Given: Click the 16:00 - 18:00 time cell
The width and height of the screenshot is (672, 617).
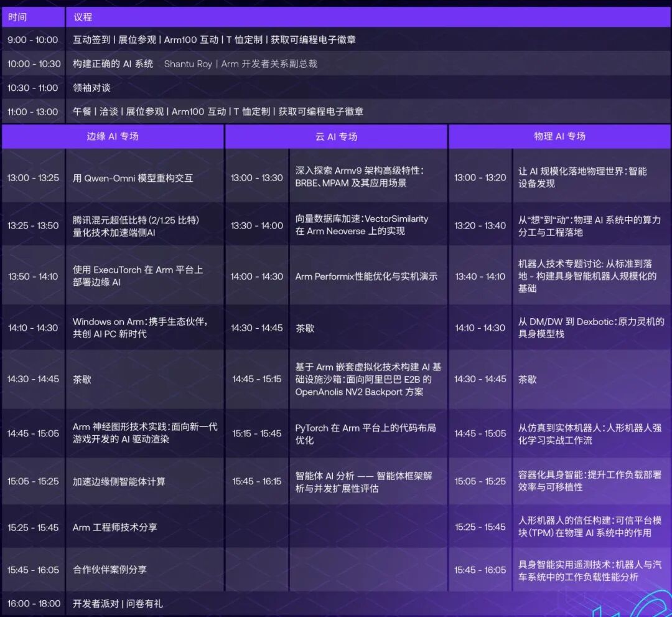Looking at the screenshot, I should tap(34, 604).
